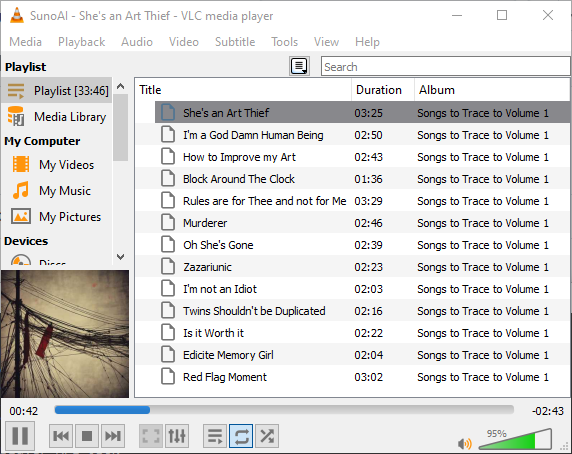Click the sidebar scroll-up arrow

[121, 86]
